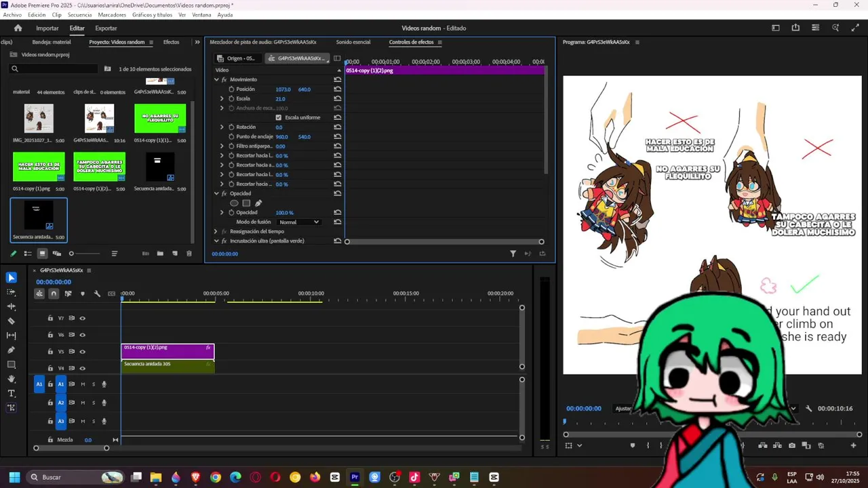
Task: Toggle linked selection in timeline
Action: (68, 293)
